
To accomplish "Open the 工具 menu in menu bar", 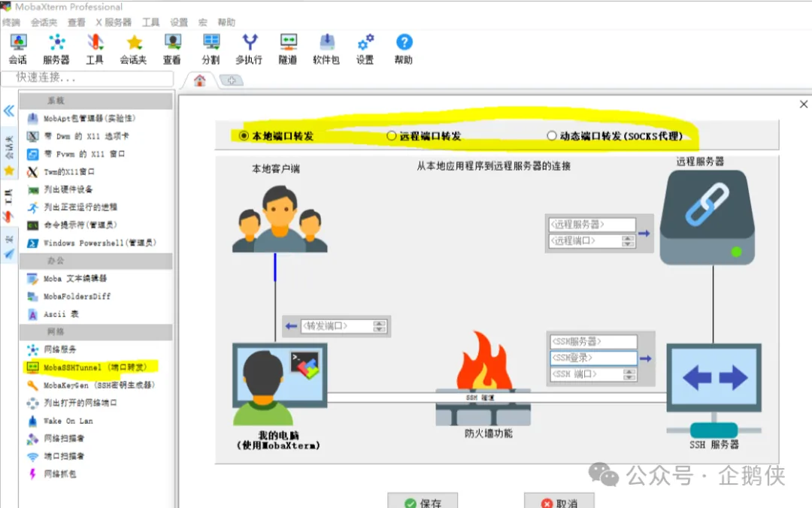I will [x=150, y=23].
